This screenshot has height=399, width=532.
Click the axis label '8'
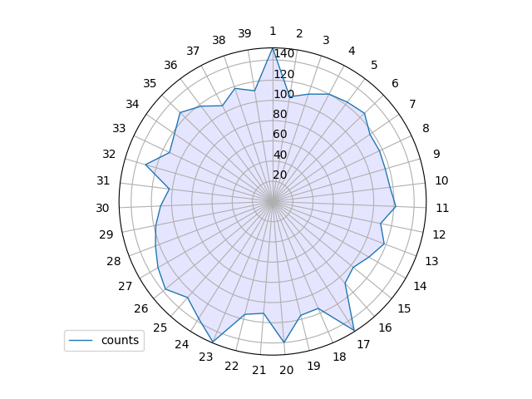pyautogui.click(x=426, y=128)
